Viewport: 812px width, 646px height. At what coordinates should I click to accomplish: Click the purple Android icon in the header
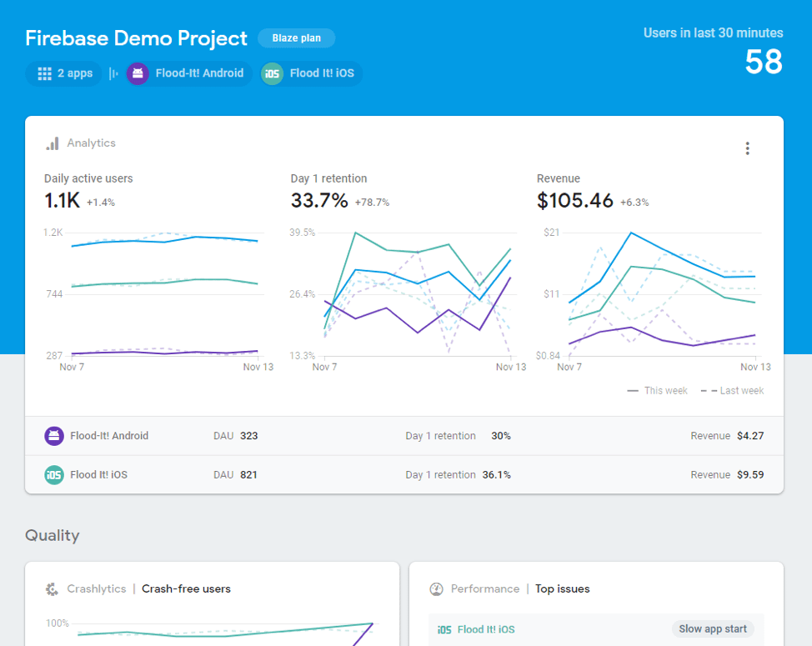(138, 73)
